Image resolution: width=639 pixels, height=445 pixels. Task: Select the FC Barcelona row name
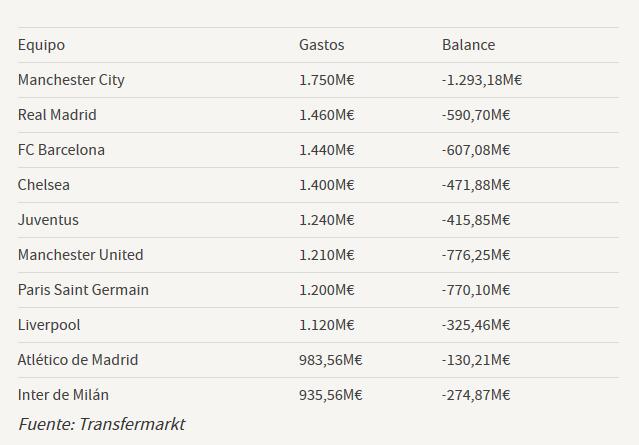pyautogui.click(x=61, y=150)
